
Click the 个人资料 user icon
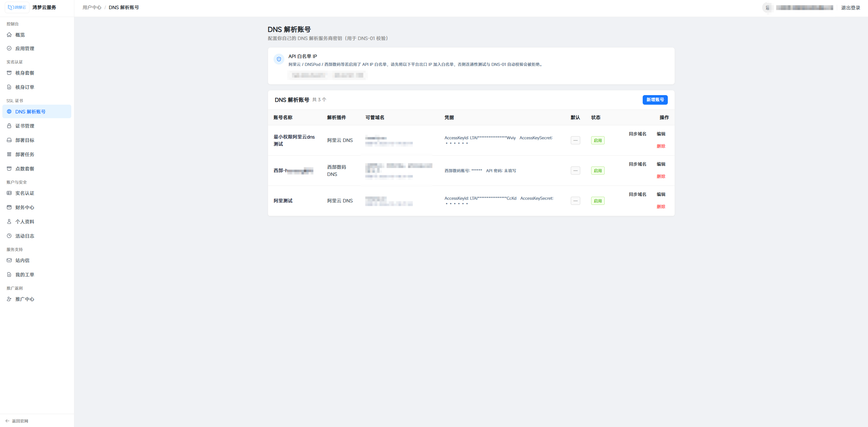[x=9, y=221]
